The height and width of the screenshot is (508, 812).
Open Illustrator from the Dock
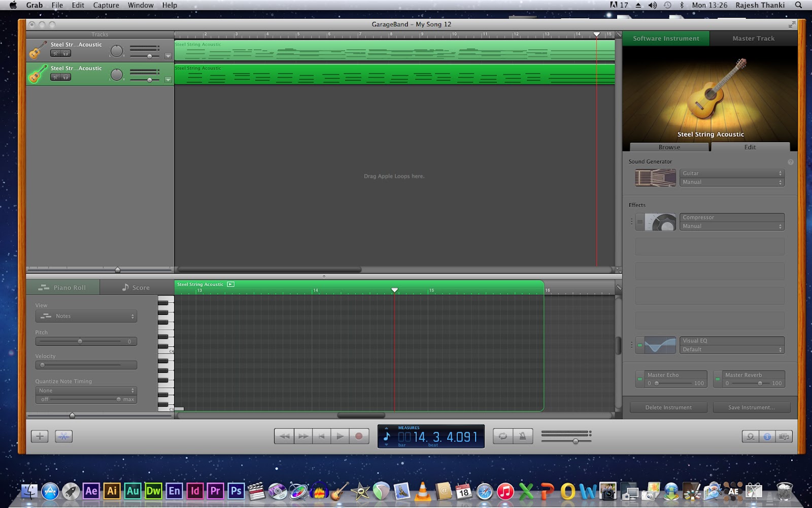point(112,491)
